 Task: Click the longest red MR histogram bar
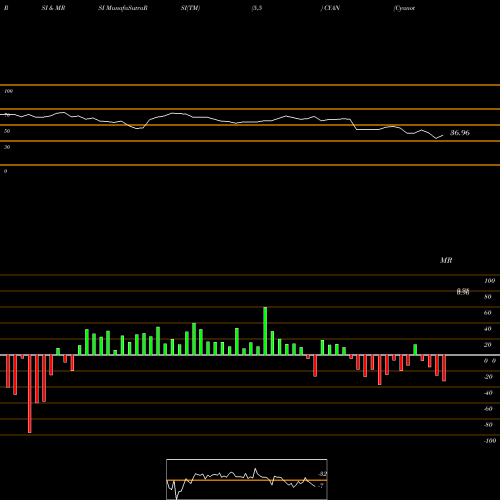(30, 394)
